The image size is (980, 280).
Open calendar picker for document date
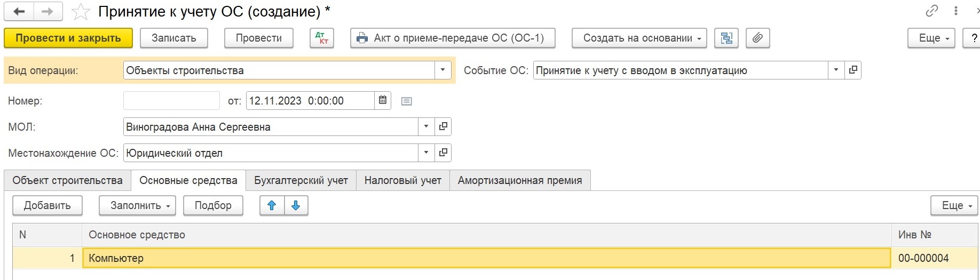click(x=383, y=100)
